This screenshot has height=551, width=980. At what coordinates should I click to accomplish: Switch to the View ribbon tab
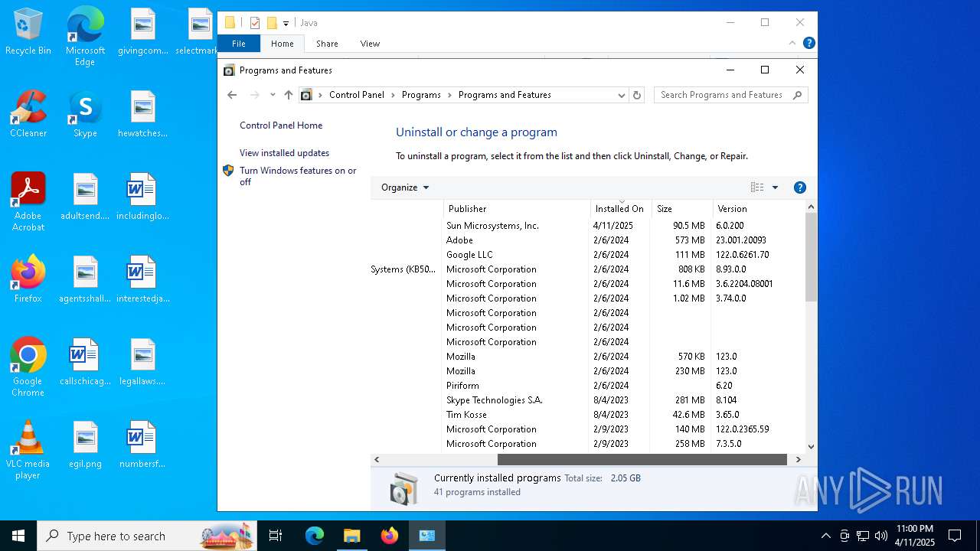pyautogui.click(x=370, y=44)
